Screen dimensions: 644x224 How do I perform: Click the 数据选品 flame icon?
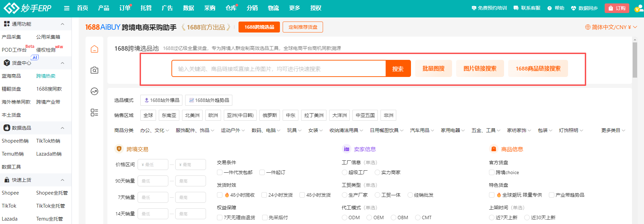point(7,128)
